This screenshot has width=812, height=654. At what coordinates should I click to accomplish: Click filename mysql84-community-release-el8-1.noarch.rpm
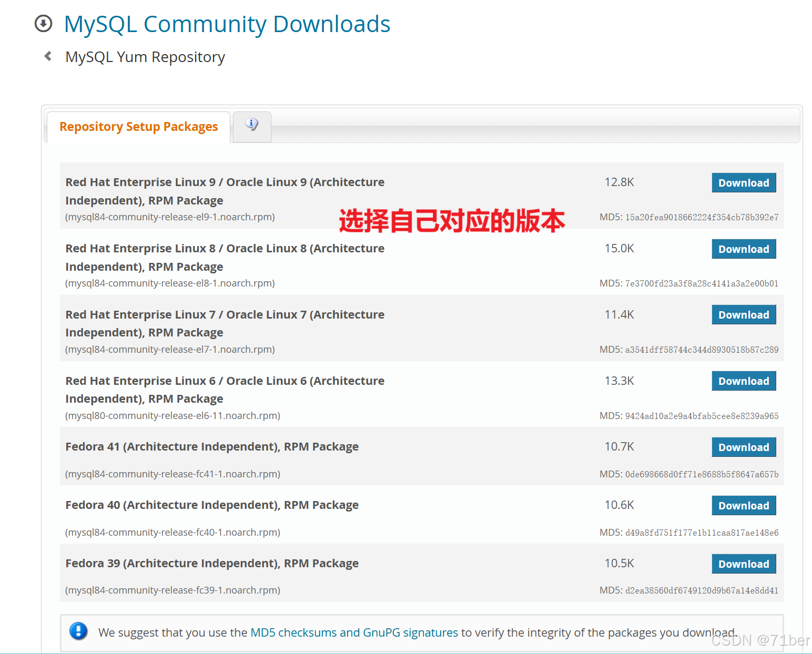coord(170,283)
